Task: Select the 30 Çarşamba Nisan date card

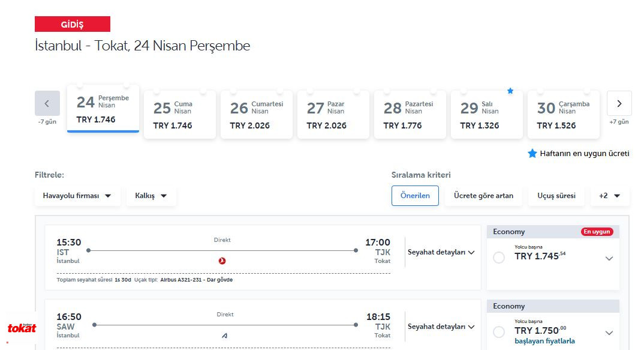Action: [563, 114]
